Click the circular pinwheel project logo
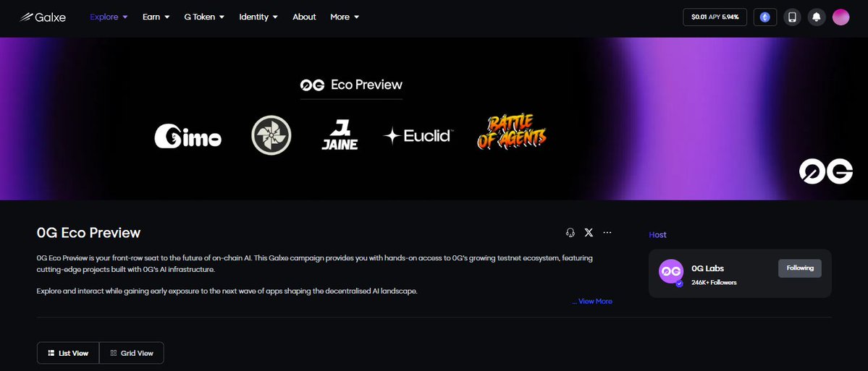Image resolution: width=868 pixels, height=371 pixels. (271, 135)
